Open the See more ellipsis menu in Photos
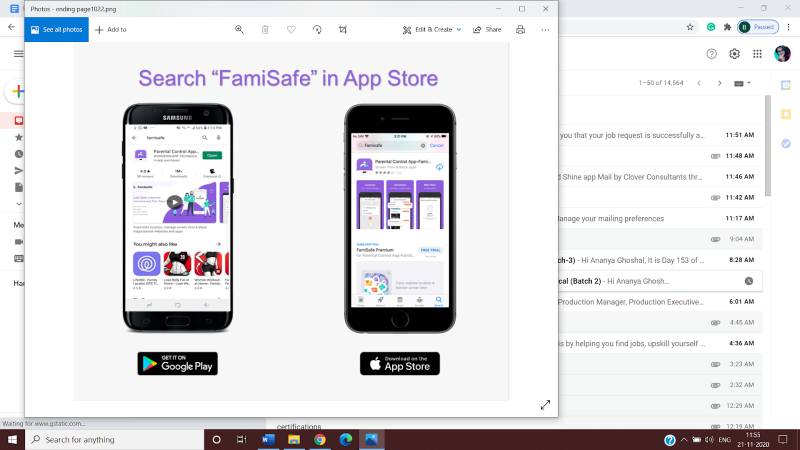The height and width of the screenshot is (450, 800). 545,30
